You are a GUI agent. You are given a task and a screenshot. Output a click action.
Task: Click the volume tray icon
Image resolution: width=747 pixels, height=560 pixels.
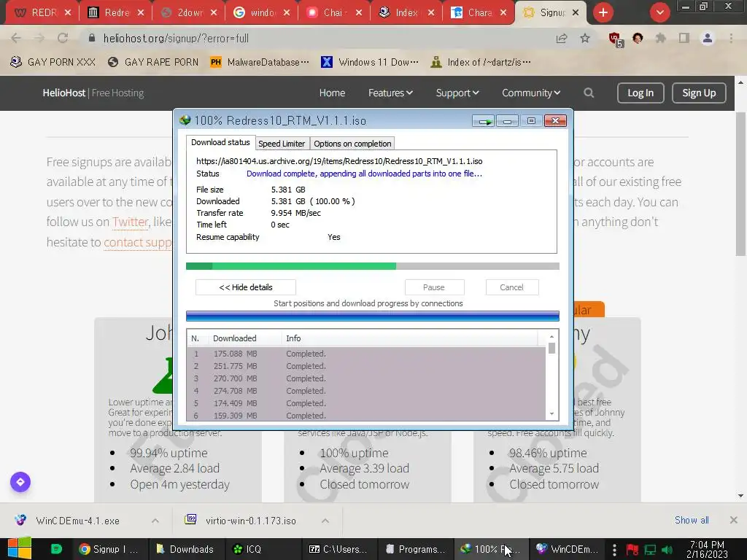(667, 550)
